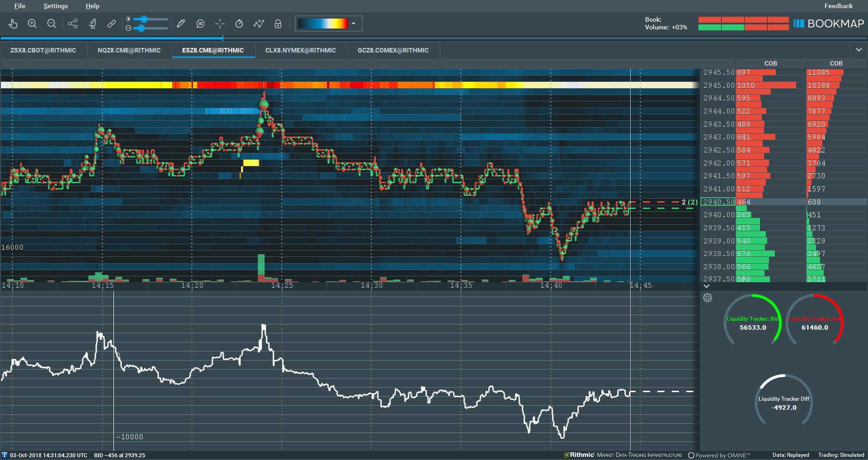Click the heatmap color gradient swatch

click(323, 24)
